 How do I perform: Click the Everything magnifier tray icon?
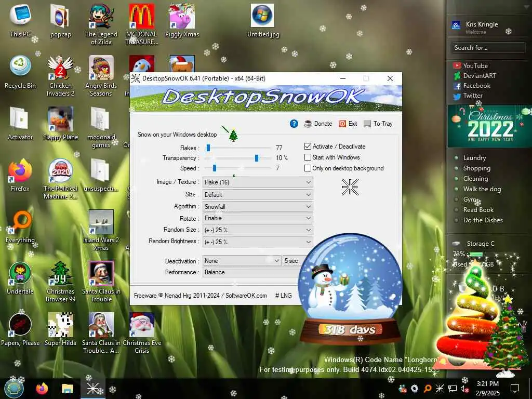pos(427,389)
